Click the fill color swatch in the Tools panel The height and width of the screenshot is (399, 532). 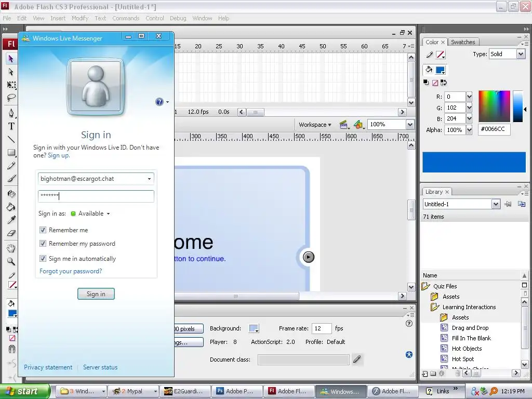coord(12,314)
